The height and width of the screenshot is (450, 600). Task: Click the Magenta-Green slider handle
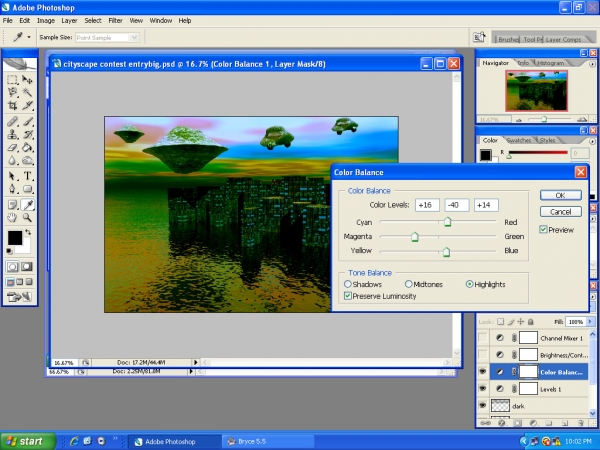[414, 237]
